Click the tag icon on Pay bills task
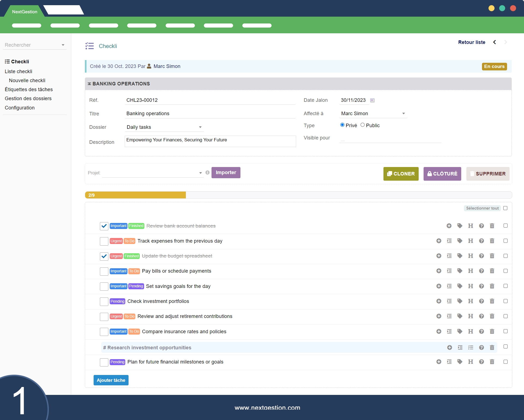 (460, 271)
